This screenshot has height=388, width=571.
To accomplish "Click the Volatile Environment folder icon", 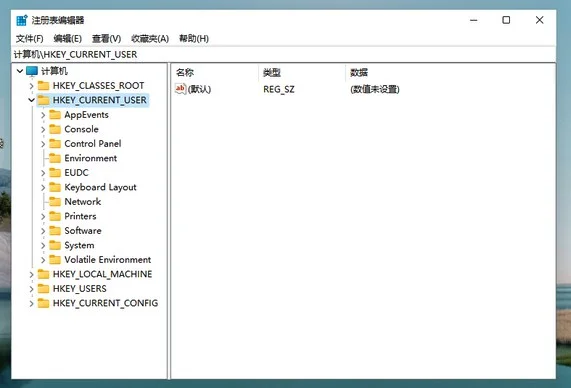I will [x=55, y=259].
